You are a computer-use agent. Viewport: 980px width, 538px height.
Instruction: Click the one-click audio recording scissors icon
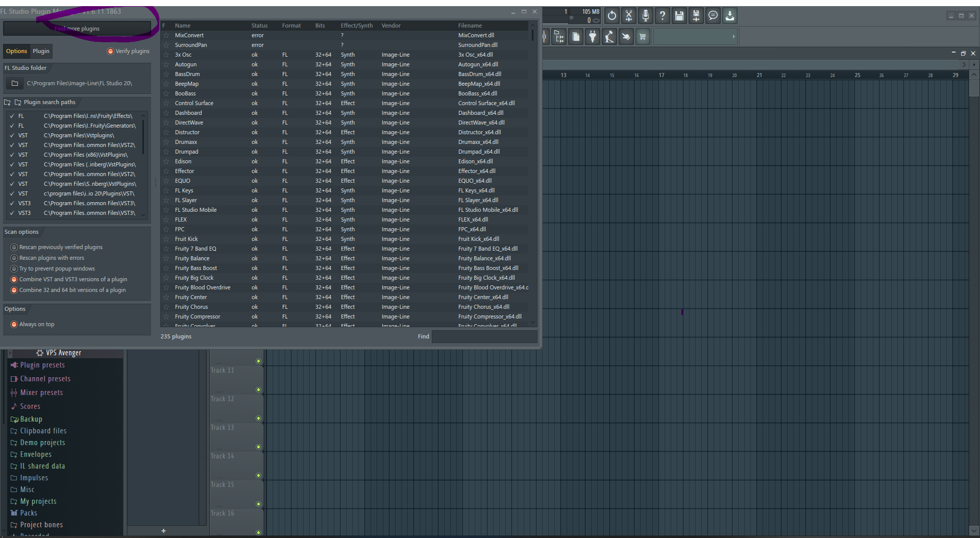pyautogui.click(x=629, y=16)
